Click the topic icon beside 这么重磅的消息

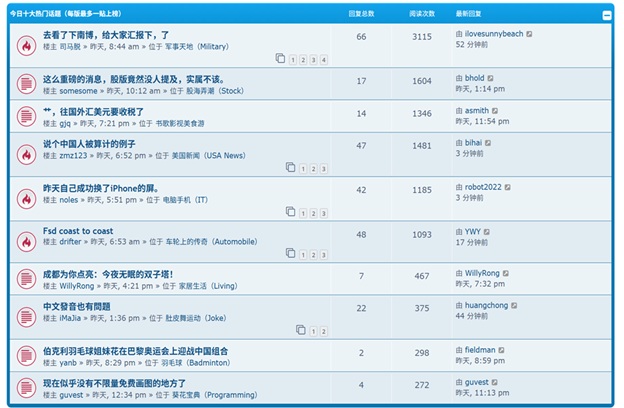[x=26, y=84]
